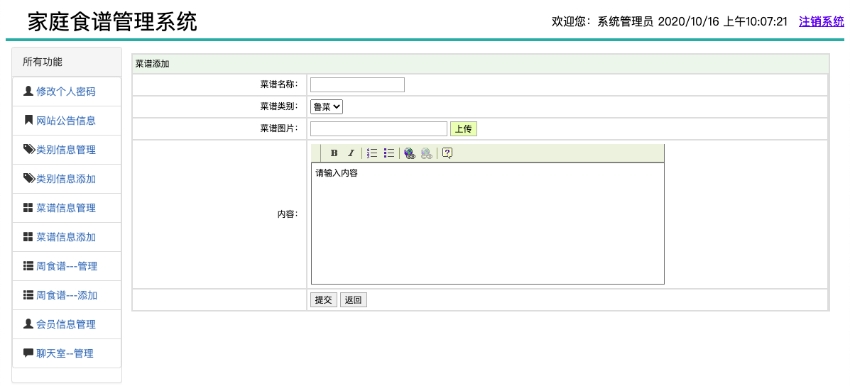Click the 内容: label
This screenshot has width=850, height=386.
(287, 214)
